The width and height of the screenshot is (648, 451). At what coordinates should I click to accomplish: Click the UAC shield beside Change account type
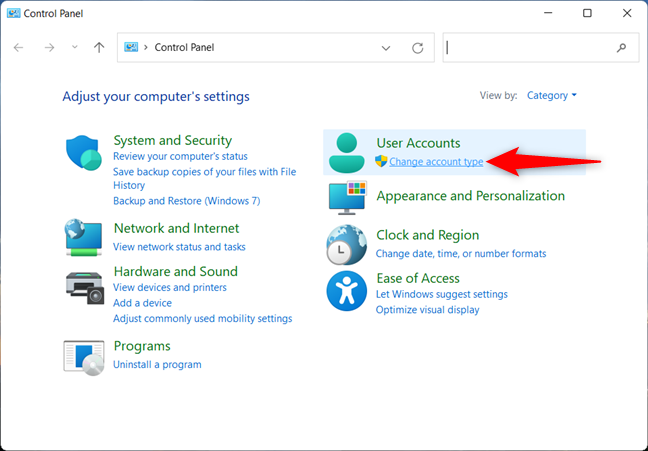click(381, 161)
